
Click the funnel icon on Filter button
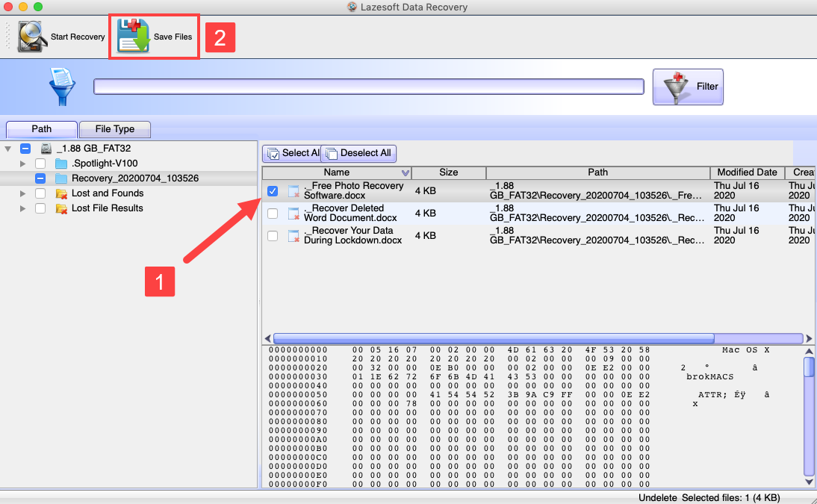[x=677, y=87]
